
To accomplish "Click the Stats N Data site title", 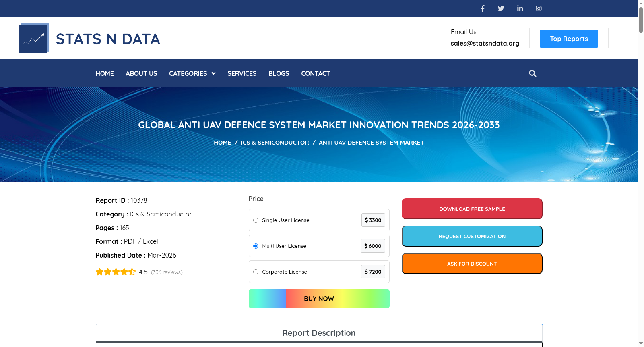I will pos(108,39).
